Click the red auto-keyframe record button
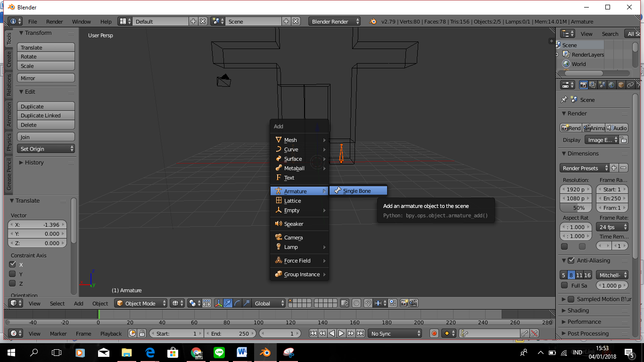Screen dimensions: 644x362 pos(434,334)
